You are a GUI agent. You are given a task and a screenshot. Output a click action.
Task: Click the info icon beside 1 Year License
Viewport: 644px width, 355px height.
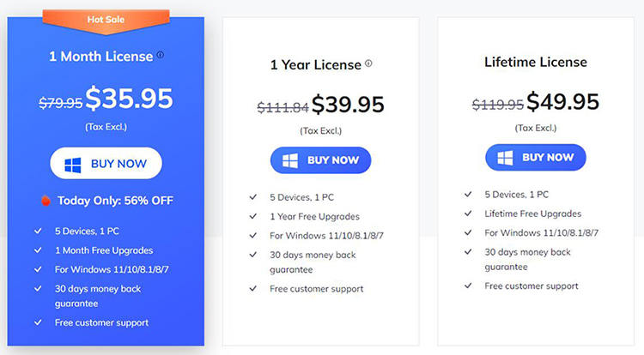tap(369, 63)
